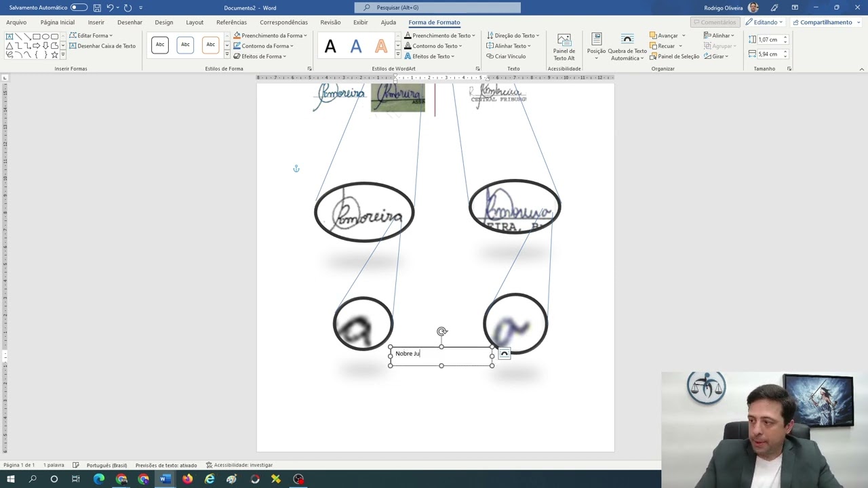868x488 pixels.
Task: Open the Windows Start menu
Action: click(x=10, y=479)
